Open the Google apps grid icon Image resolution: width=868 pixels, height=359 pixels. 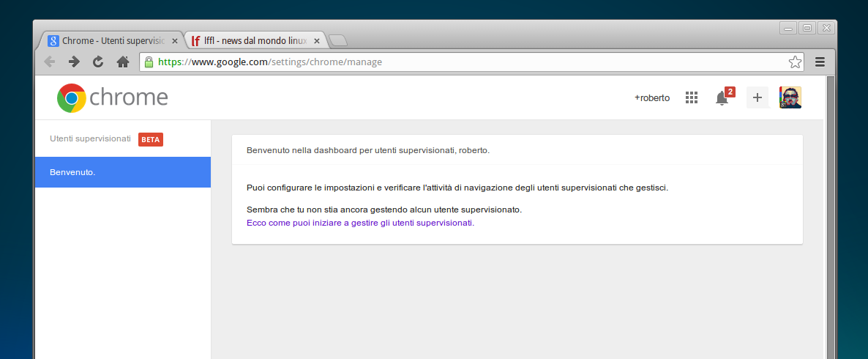click(x=692, y=97)
